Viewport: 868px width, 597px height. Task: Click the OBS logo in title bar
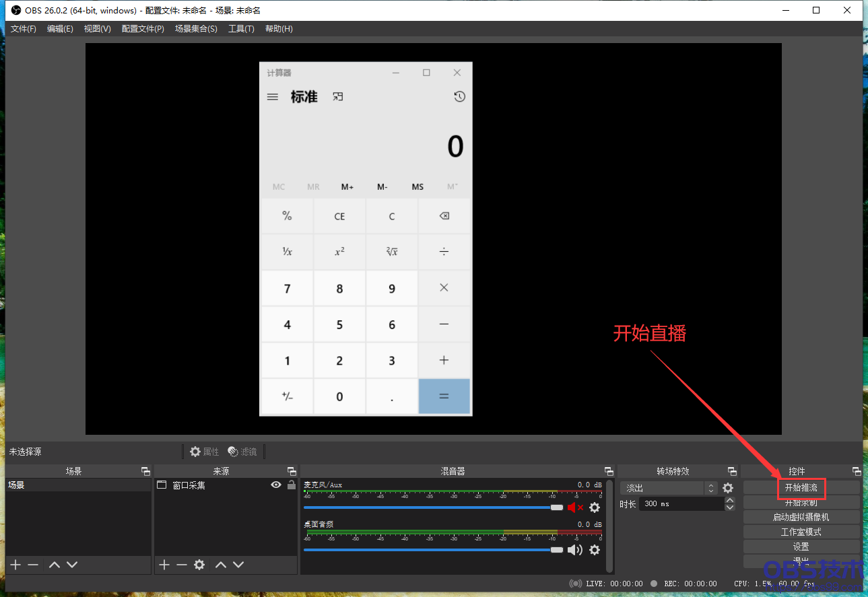click(x=16, y=10)
